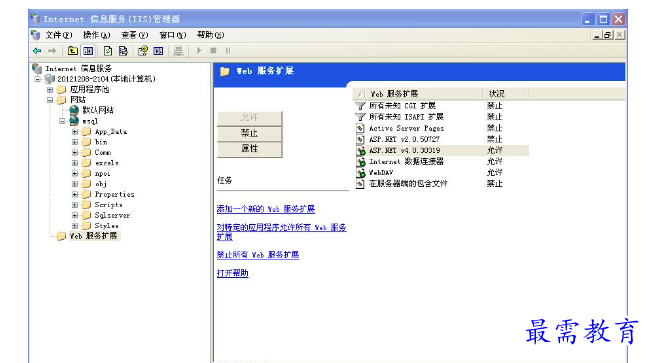
Task: Toggle the Show/Hide Action Pane icon
Action: (158, 51)
